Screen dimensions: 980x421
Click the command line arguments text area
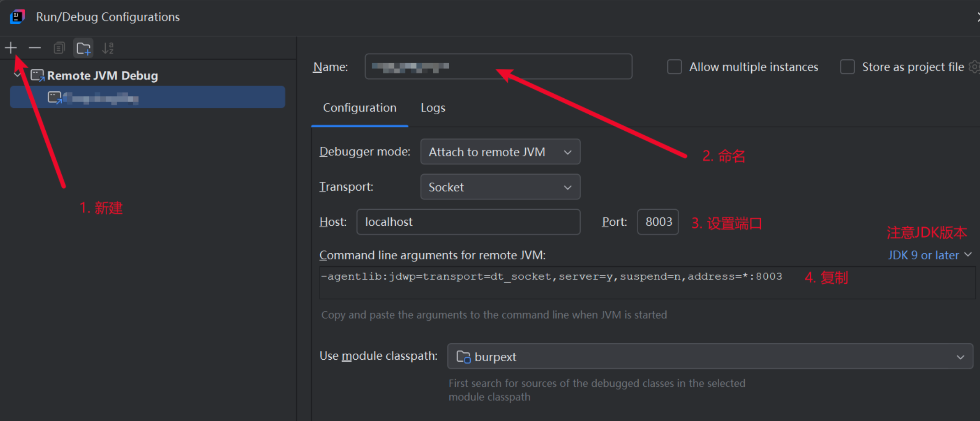[647, 283]
